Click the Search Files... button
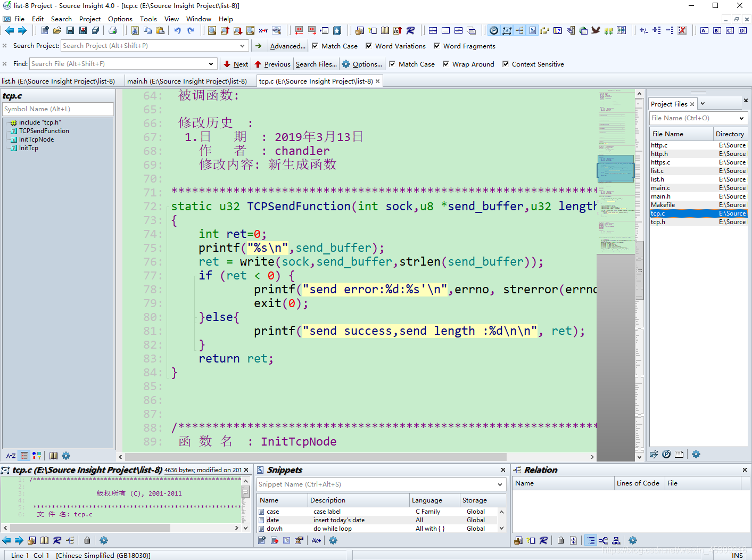Viewport: 752px width, 560px height. 316,64
